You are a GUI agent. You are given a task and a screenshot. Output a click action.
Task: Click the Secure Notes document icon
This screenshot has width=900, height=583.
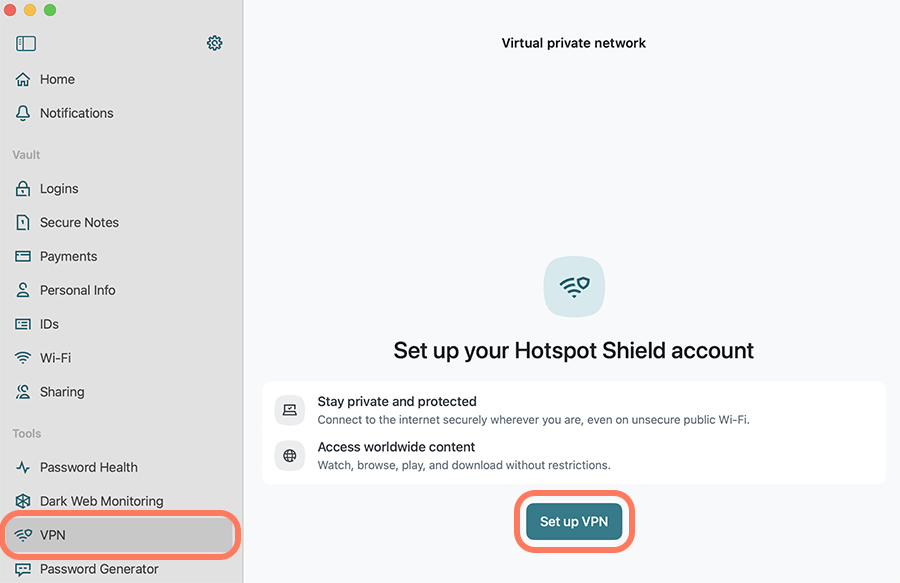pyautogui.click(x=23, y=222)
